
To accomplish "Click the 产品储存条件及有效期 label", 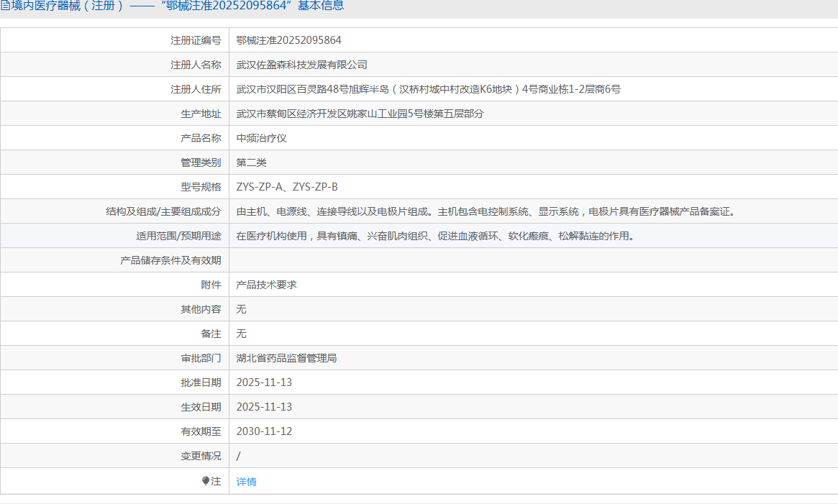I will [x=170, y=260].
